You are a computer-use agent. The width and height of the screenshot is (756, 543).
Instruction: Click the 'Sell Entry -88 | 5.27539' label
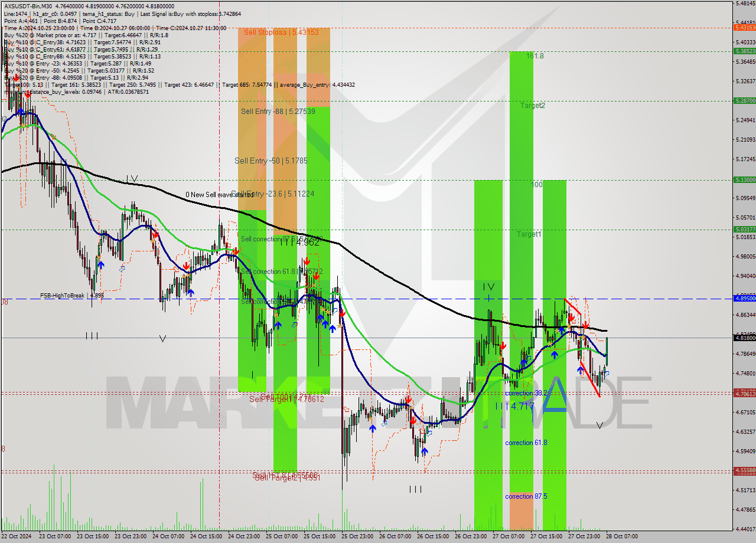point(278,111)
